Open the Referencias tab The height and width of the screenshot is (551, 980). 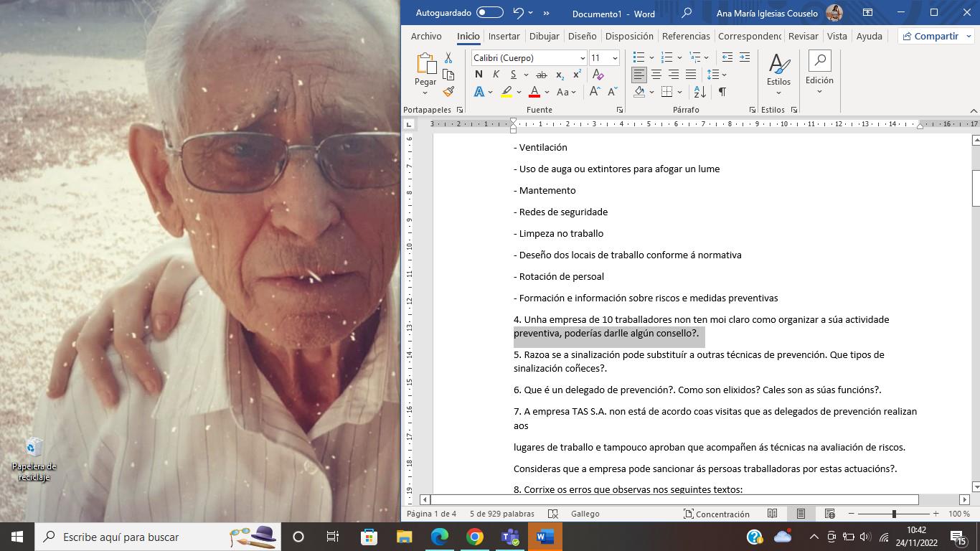[685, 36]
